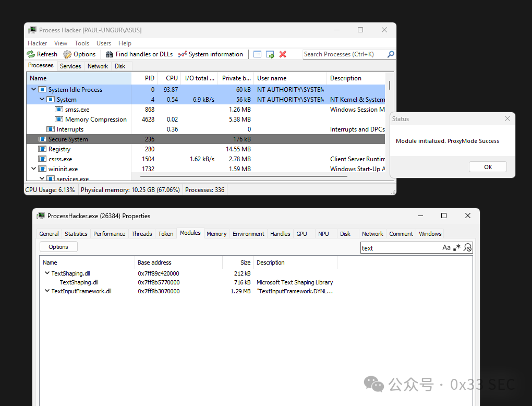The height and width of the screenshot is (406, 532).
Task: Select the Processes tab
Action: 41,65
